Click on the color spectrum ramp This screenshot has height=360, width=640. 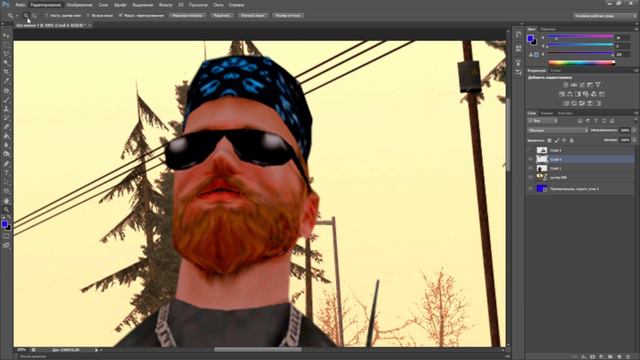pyautogui.click(x=581, y=62)
